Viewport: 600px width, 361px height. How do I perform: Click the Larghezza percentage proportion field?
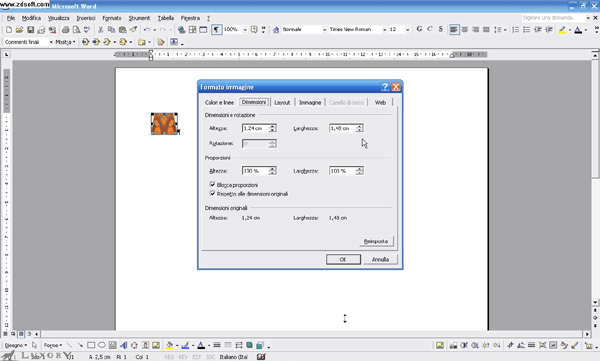(342, 171)
